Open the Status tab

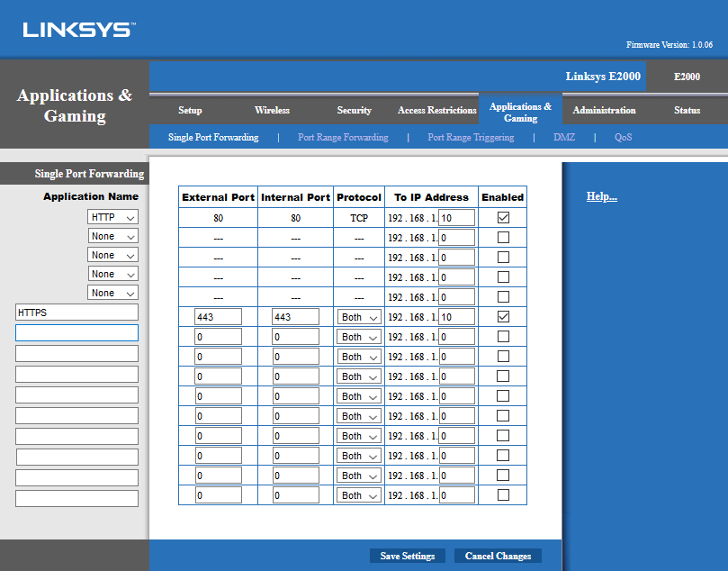click(x=687, y=110)
